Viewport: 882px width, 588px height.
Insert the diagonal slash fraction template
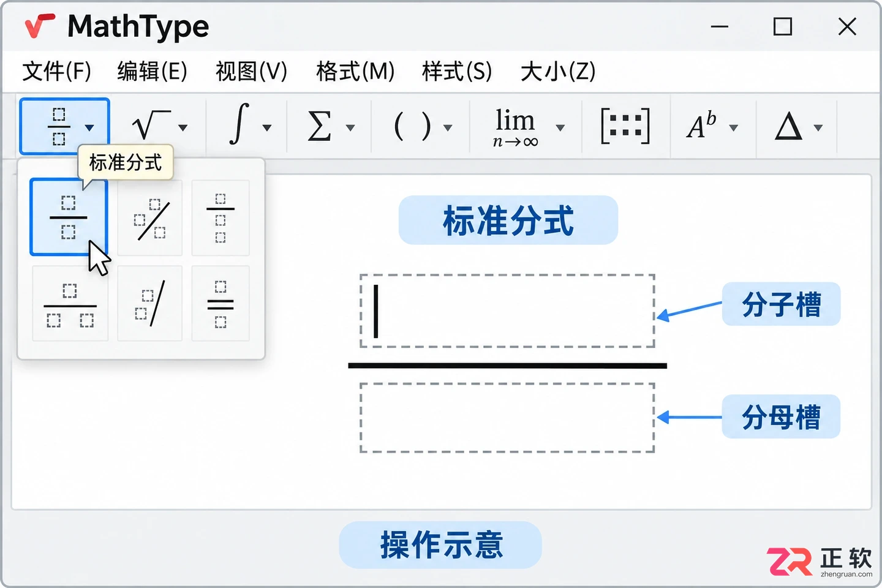pyautogui.click(x=150, y=218)
